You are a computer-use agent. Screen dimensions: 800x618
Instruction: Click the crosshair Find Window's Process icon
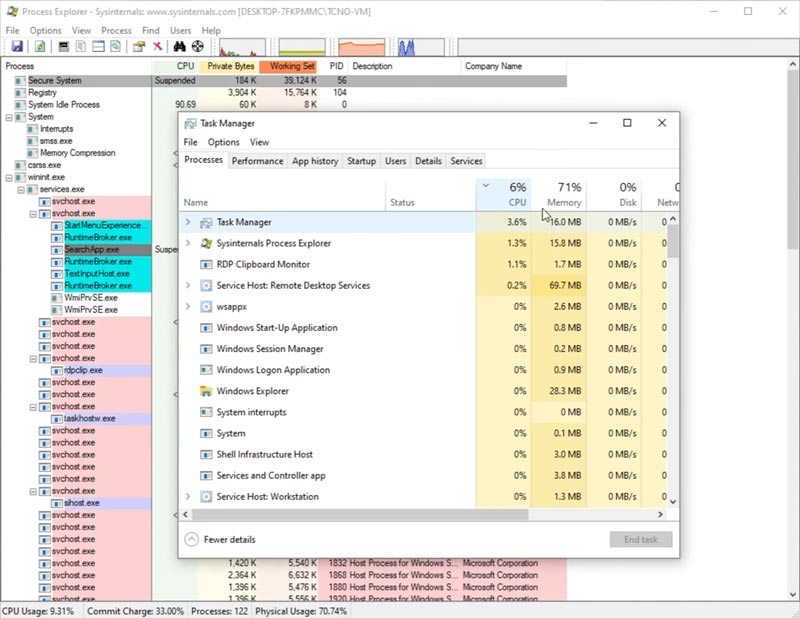click(197, 46)
